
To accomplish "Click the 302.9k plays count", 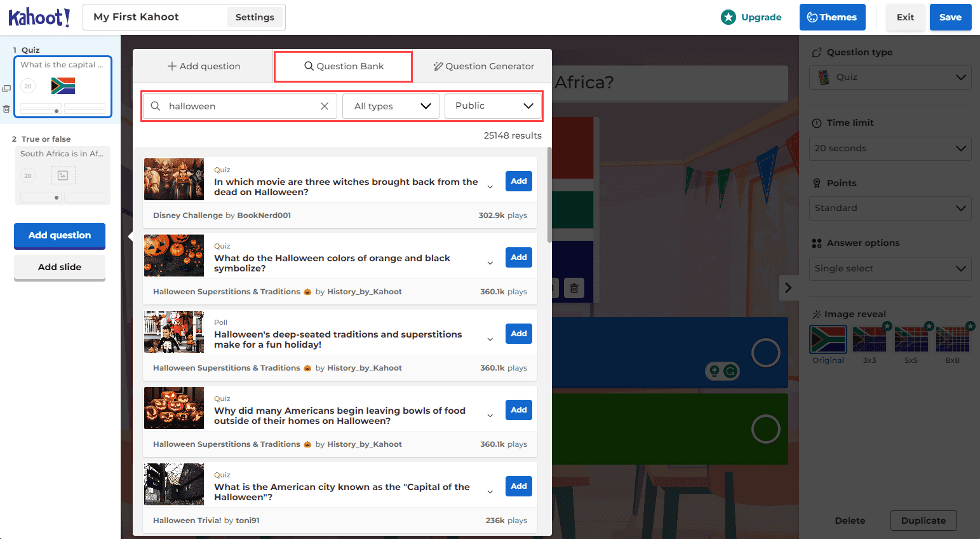I will (x=503, y=215).
